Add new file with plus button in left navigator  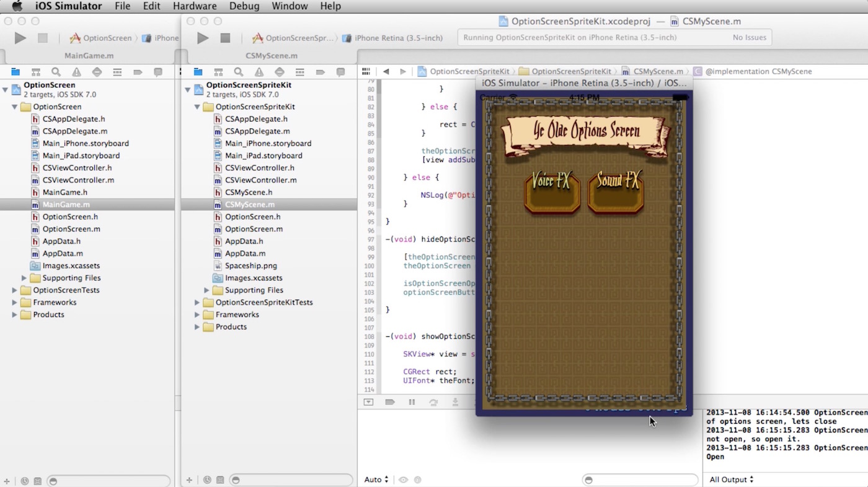(x=7, y=480)
